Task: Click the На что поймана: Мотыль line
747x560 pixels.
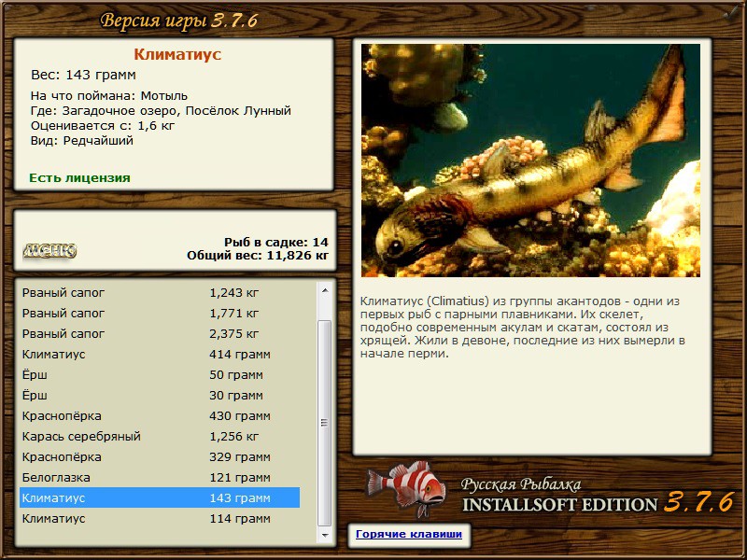Action: pos(109,96)
